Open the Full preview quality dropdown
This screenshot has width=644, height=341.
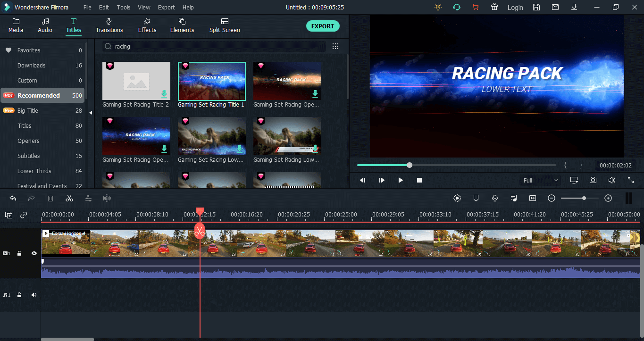pos(541,180)
